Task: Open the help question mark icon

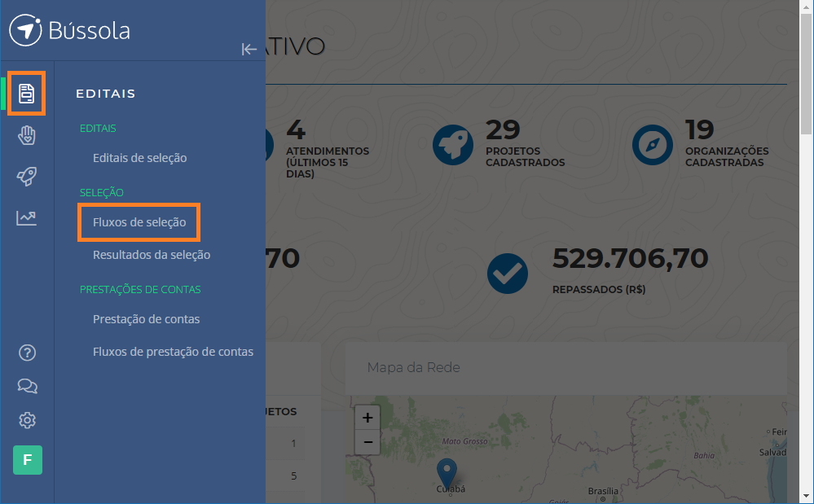Action: click(27, 353)
